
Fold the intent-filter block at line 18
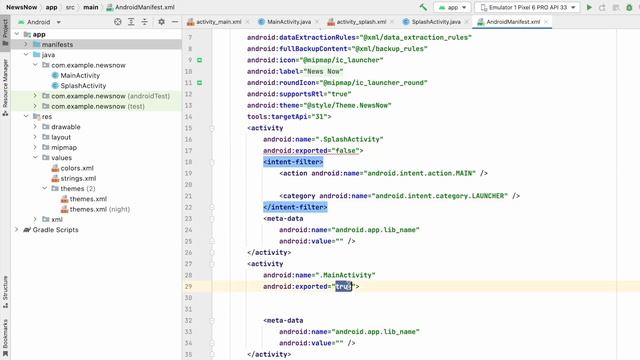tap(212, 162)
